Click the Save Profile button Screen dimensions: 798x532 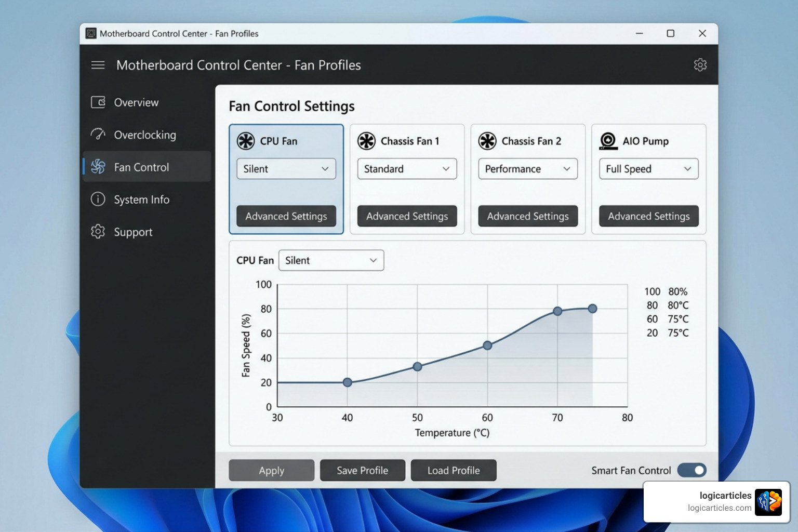[363, 470]
